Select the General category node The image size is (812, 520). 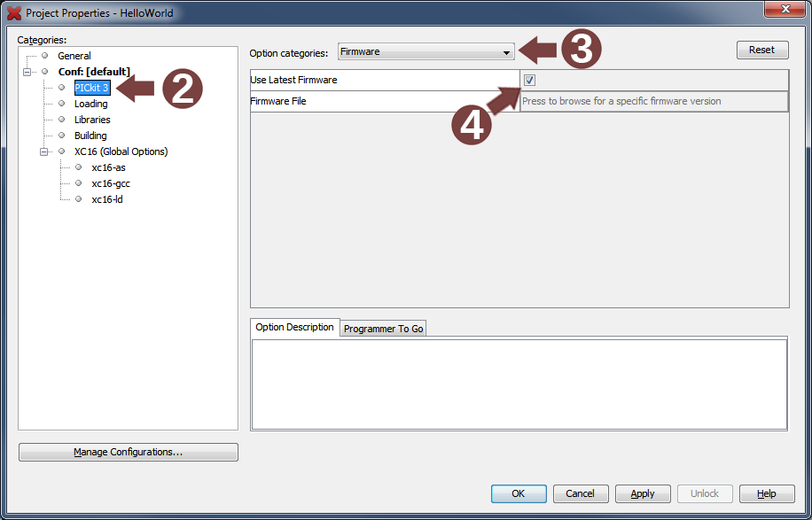click(74, 56)
